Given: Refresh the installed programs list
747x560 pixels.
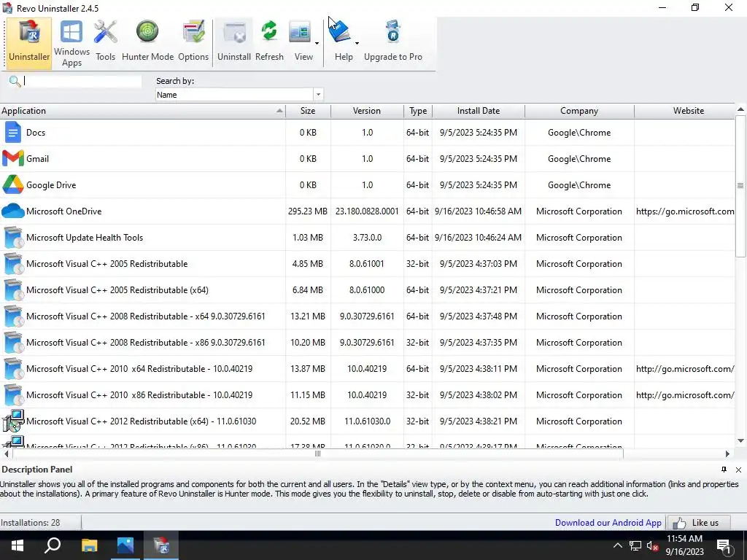Looking at the screenshot, I should 269,42.
